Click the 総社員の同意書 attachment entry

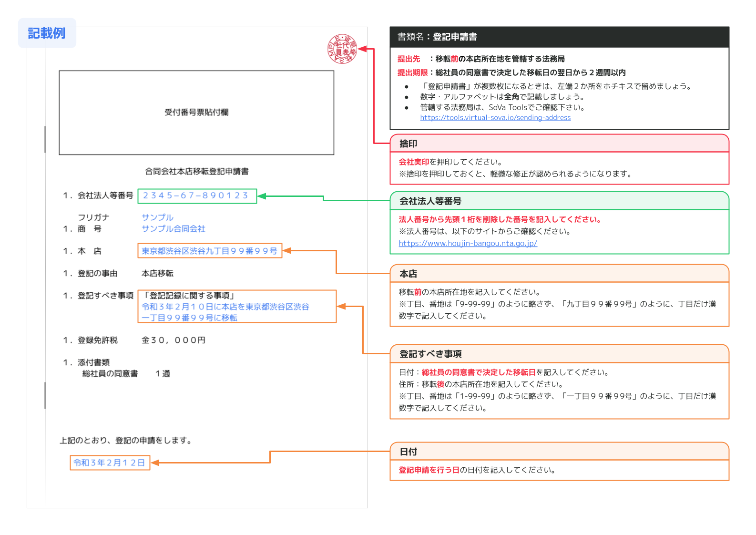[x=126, y=373]
